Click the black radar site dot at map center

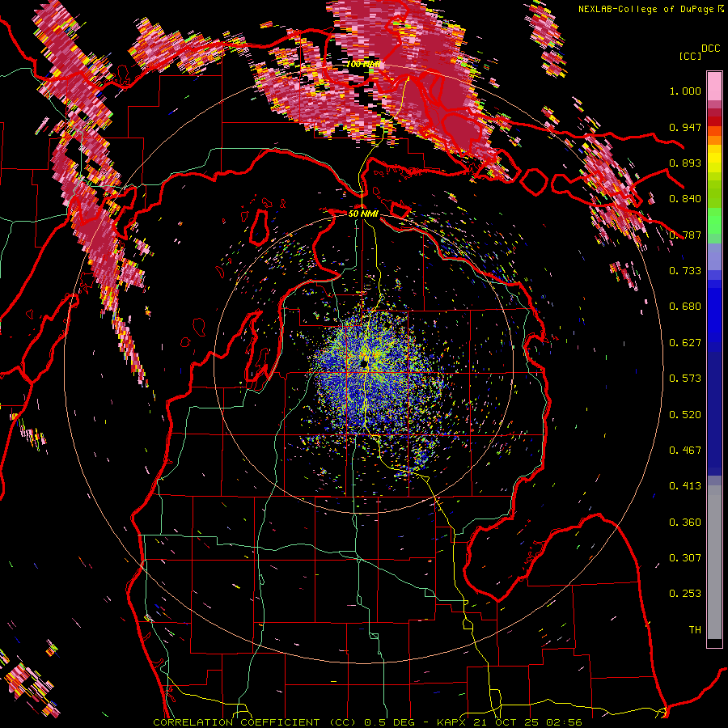pos(365,363)
